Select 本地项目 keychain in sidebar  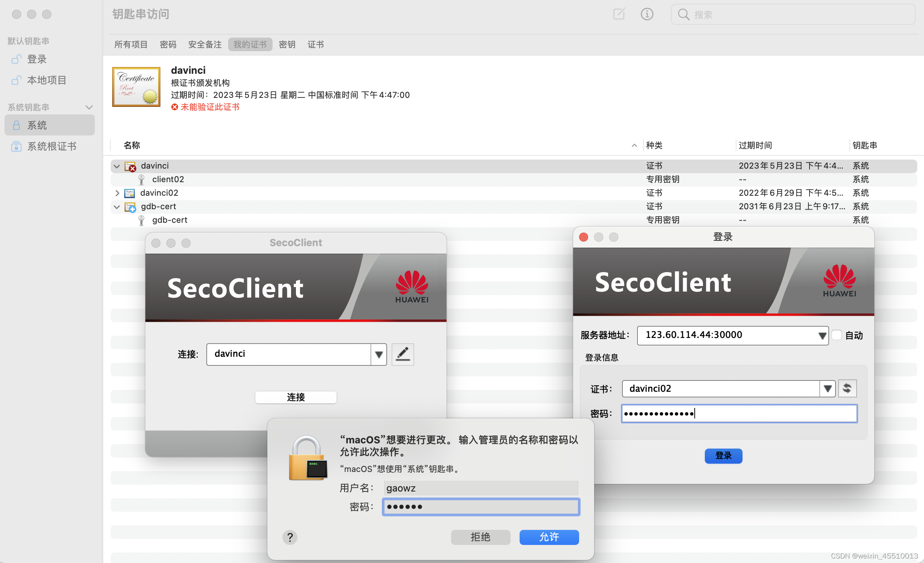(50, 80)
